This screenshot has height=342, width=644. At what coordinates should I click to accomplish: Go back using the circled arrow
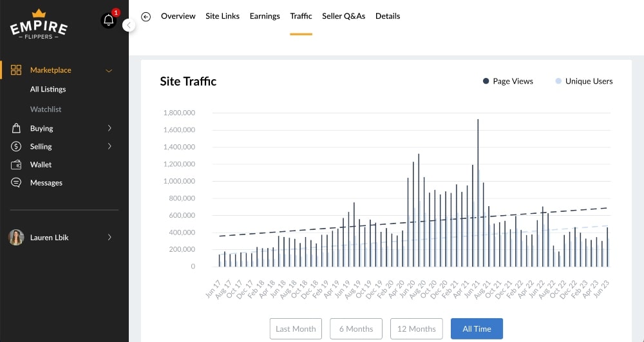pos(146,17)
